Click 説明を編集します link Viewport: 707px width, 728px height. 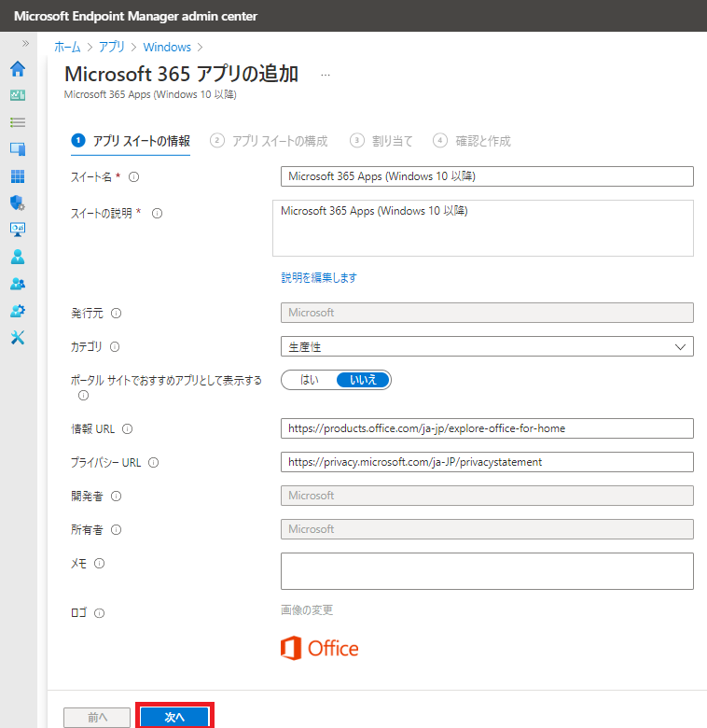[x=319, y=277]
